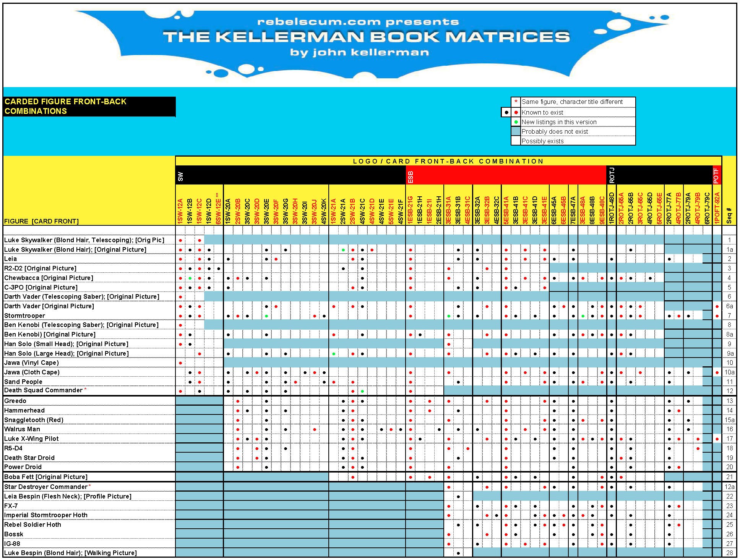Select the 'Luke Skywalker (Blond Hair); [Original Picture]' row label
Viewport: 740px width, 560px height.
(75, 249)
